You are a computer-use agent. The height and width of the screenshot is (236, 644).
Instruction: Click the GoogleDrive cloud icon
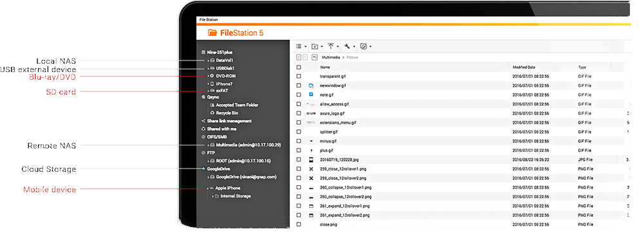click(x=204, y=168)
